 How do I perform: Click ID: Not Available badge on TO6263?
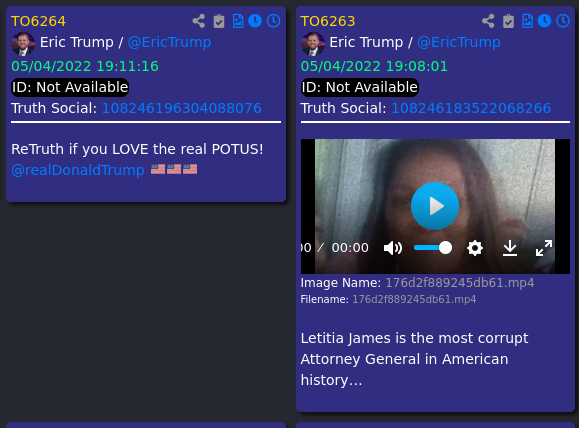pyautogui.click(x=360, y=88)
